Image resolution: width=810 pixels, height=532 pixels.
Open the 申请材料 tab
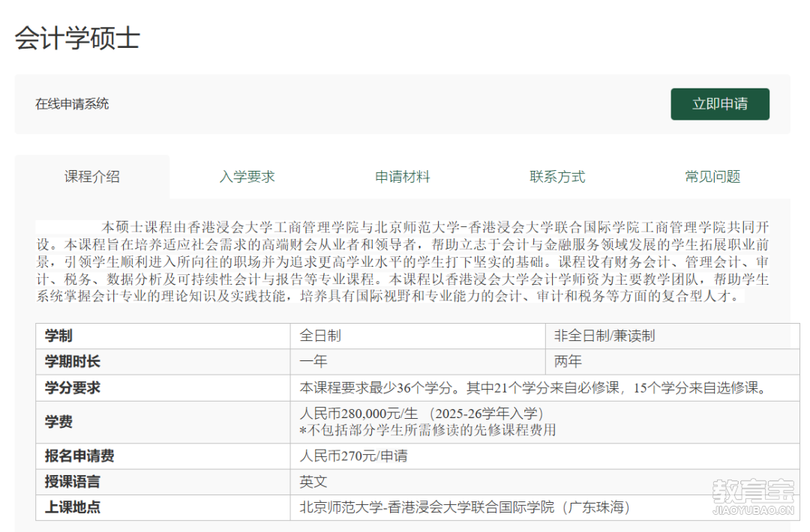(x=403, y=177)
